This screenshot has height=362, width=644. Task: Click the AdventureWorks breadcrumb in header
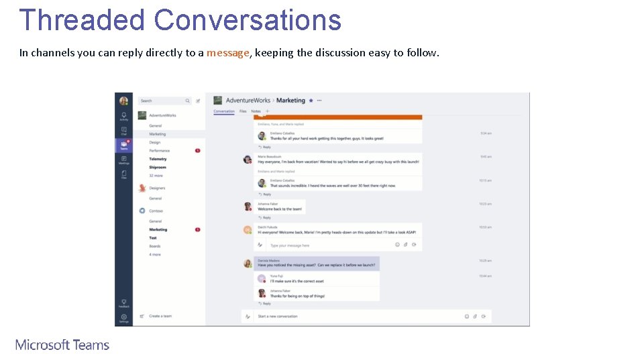(x=248, y=100)
